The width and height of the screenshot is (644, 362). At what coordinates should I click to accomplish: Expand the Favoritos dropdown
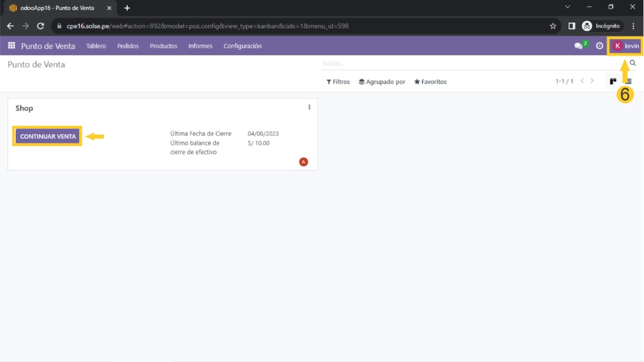(x=430, y=82)
